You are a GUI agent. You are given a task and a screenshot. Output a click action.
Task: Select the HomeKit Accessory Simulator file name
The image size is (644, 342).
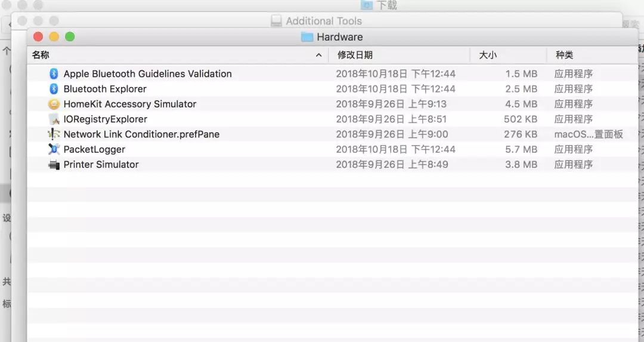pyautogui.click(x=130, y=104)
